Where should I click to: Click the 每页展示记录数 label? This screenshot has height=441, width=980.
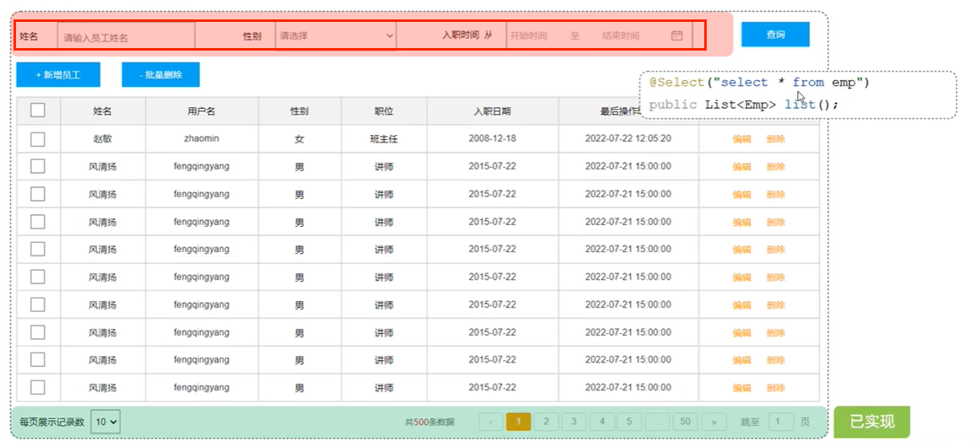pos(52,422)
